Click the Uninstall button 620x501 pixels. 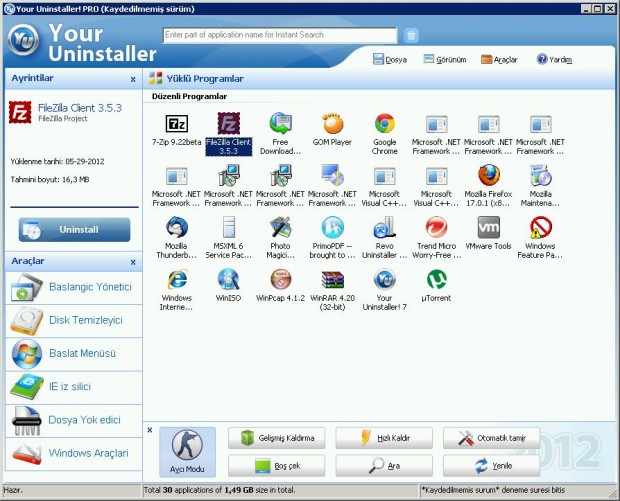[74, 229]
